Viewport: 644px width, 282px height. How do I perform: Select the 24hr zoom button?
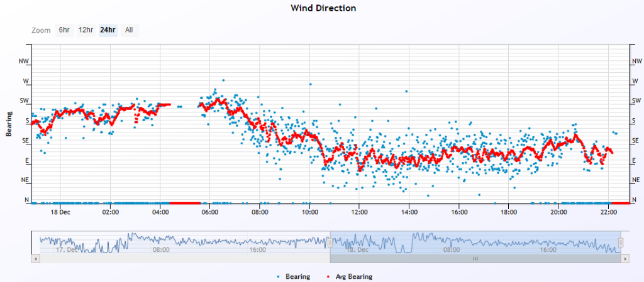click(108, 30)
